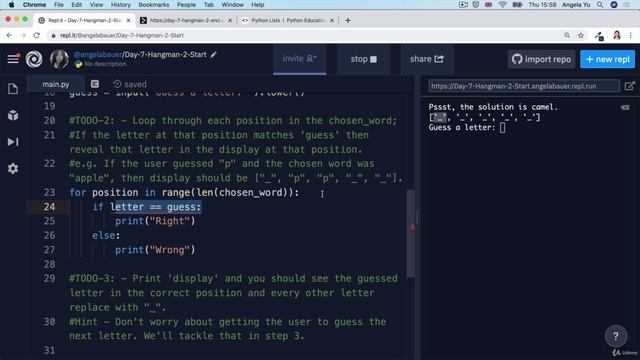Reload the current page
The height and width of the screenshot is (360, 640).
pos(37,36)
